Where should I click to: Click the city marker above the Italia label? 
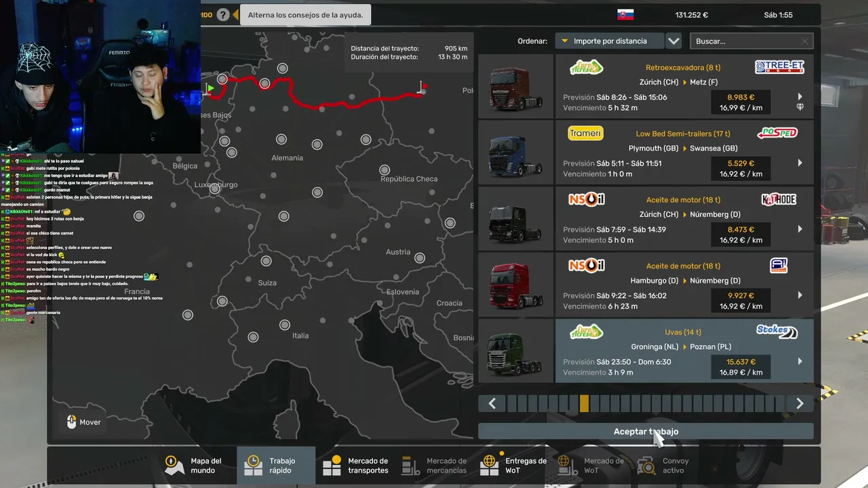(x=285, y=325)
